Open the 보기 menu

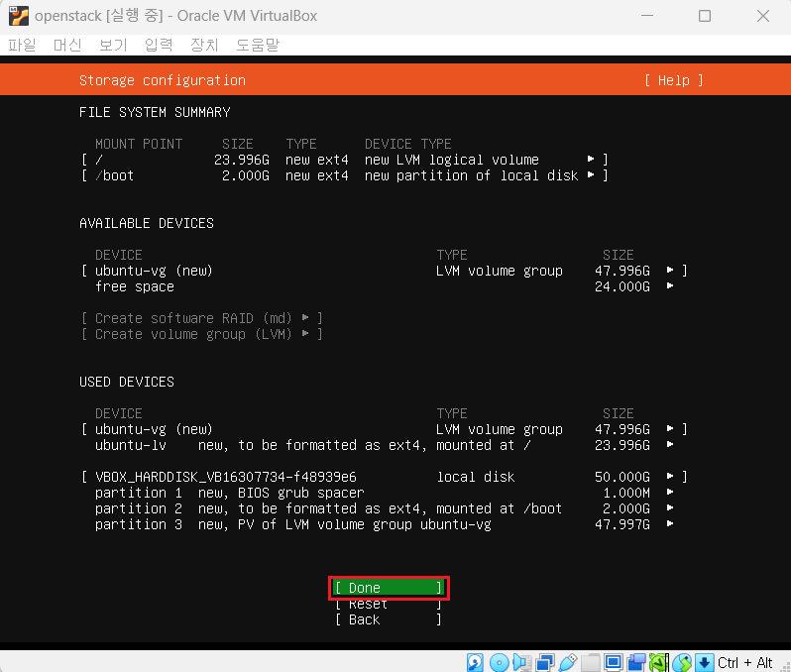coord(113,45)
